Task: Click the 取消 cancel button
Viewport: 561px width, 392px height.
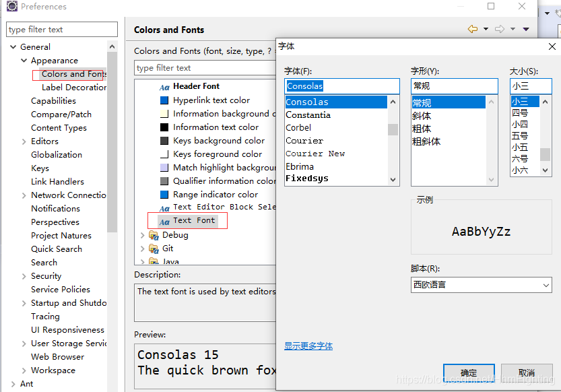Action: (527, 373)
